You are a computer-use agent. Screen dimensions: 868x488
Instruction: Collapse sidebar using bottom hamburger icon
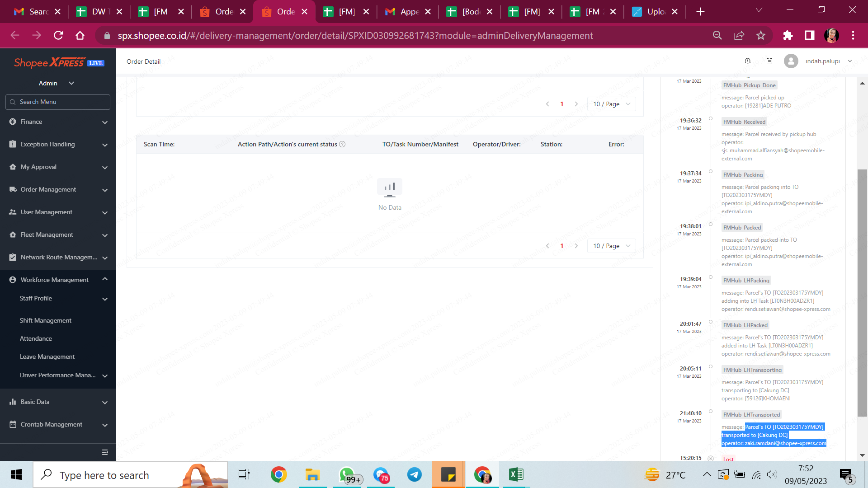pos(105,452)
